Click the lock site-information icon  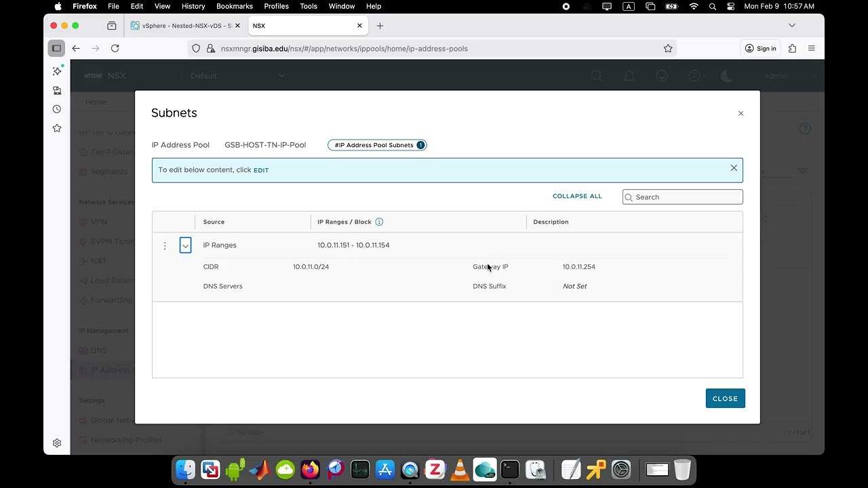tap(211, 49)
